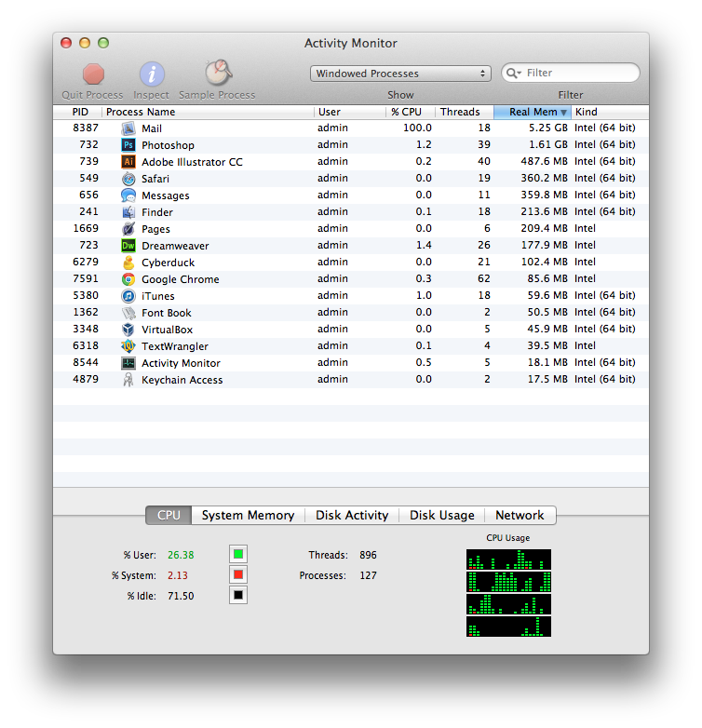Click the VirtualBox process name

point(168,330)
